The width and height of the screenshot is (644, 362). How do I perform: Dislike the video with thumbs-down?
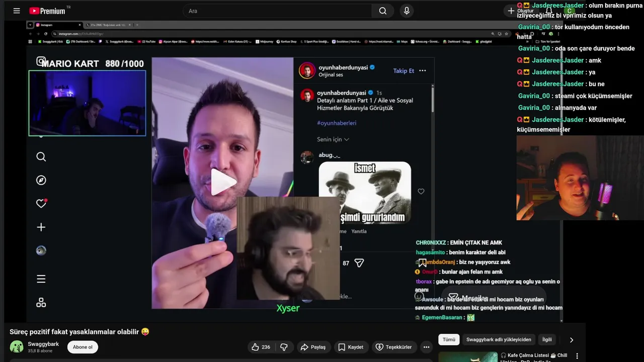click(284, 347)
